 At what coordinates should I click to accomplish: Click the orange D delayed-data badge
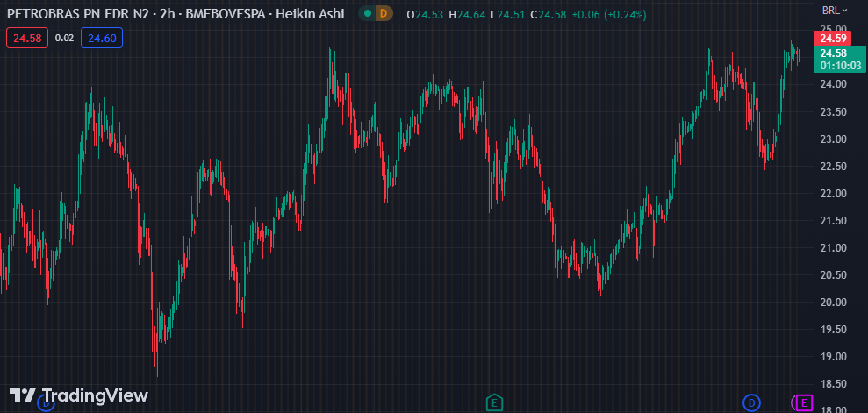tap(384, 13)
